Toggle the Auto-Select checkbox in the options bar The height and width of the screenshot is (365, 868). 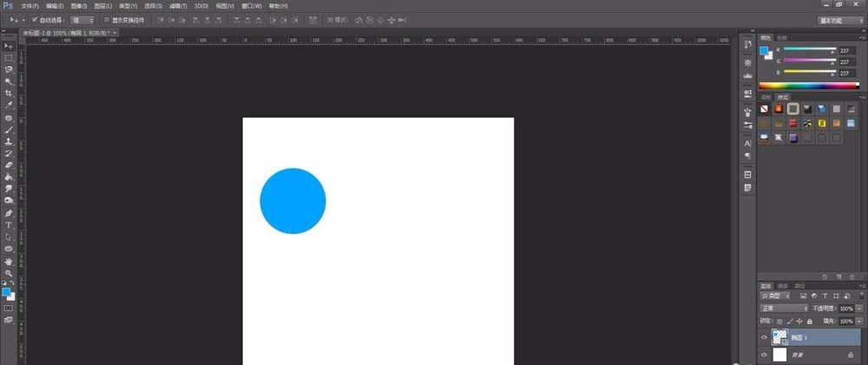34,19
